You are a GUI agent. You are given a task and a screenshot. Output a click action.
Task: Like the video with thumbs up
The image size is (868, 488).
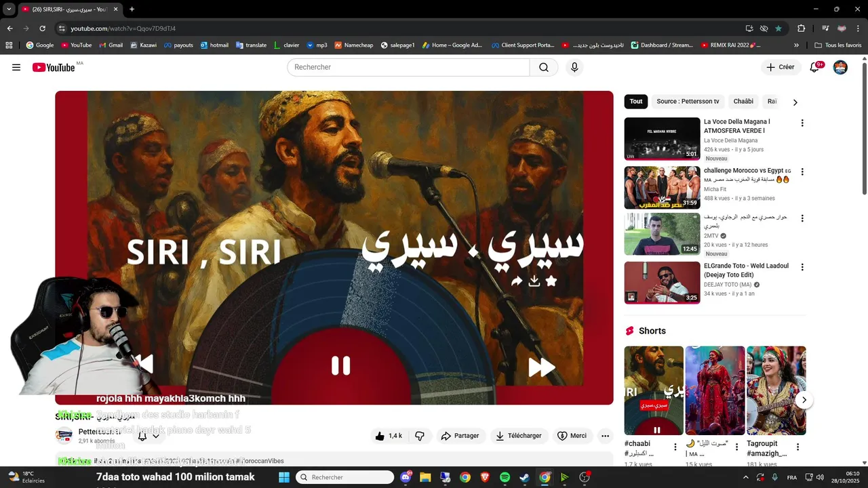(389, 436)
